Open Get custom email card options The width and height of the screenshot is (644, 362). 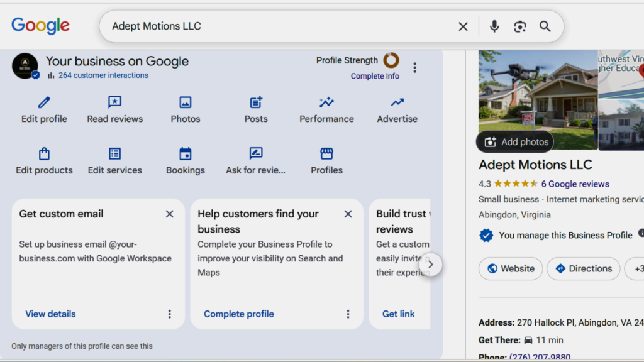click(x=169, y=314)
